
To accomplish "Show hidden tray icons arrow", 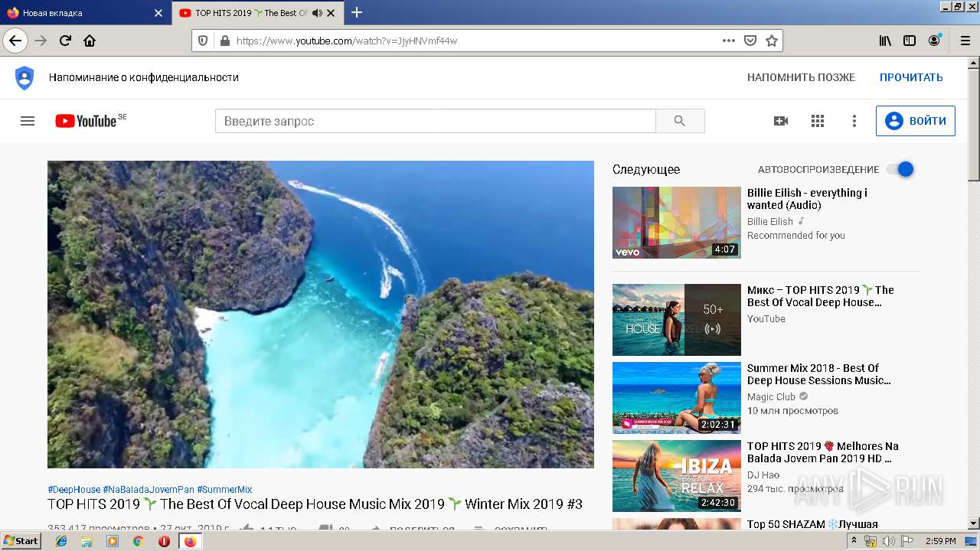I will click(854, 541).
